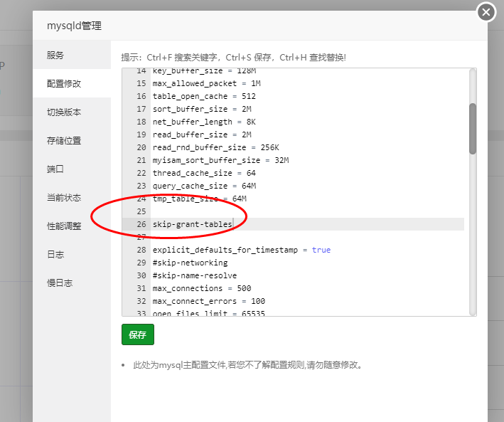Click the green 保存 button

coord(138,334)
